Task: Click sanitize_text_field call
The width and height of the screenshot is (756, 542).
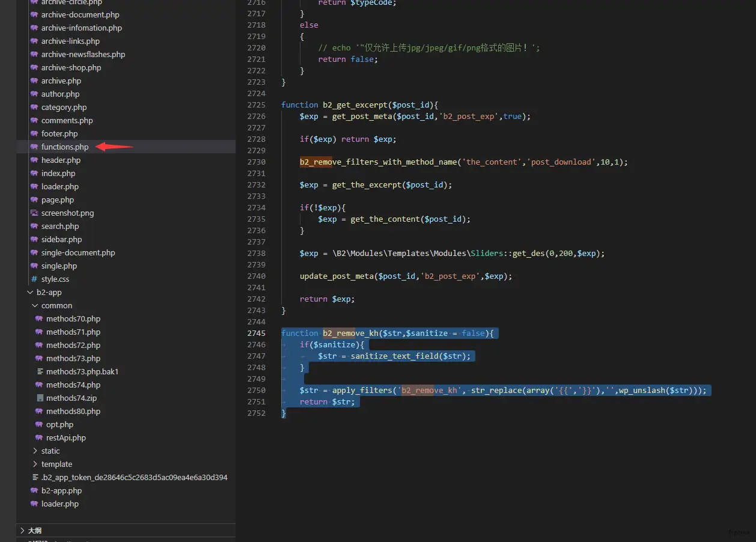Action: [x=394, y=356]
